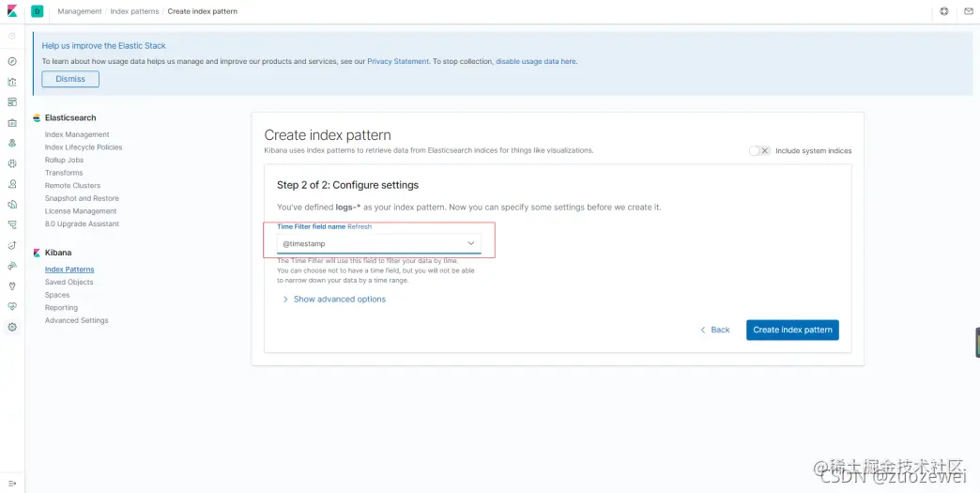The image size is (980, 493).
Task: Click Help us improve the Elastic Stack title
Action: [x=104, y=46]
